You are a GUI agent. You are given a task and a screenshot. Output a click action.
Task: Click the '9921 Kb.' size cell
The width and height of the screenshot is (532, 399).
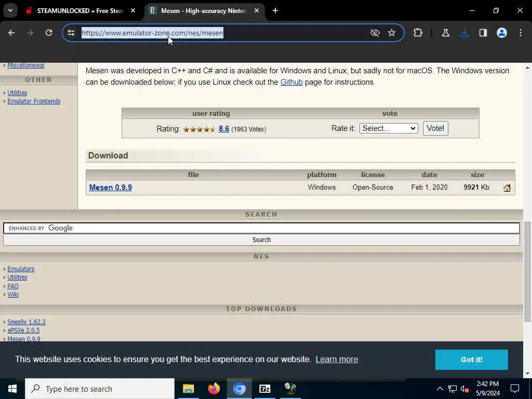click(477, 187)
